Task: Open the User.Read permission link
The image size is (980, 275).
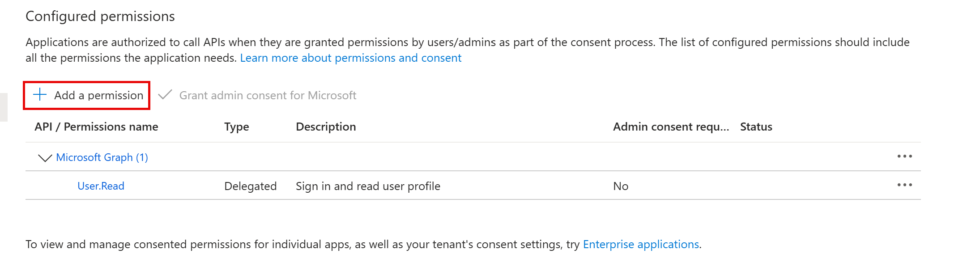Action: (101, 186)
